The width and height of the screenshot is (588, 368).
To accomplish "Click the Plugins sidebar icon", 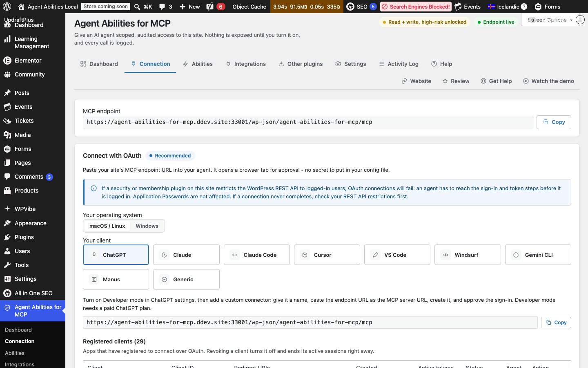I will click(x=7, y=237).
